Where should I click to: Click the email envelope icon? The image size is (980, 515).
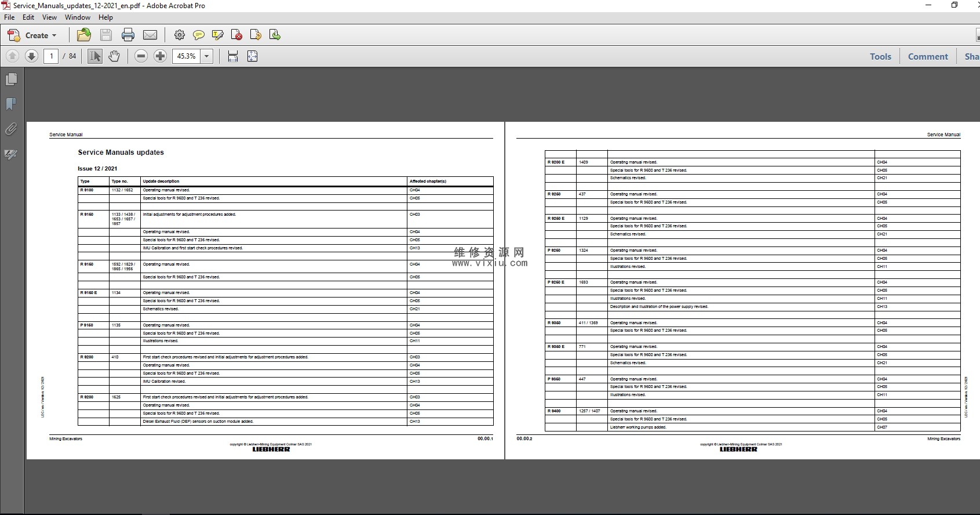[x=150, y=35]
